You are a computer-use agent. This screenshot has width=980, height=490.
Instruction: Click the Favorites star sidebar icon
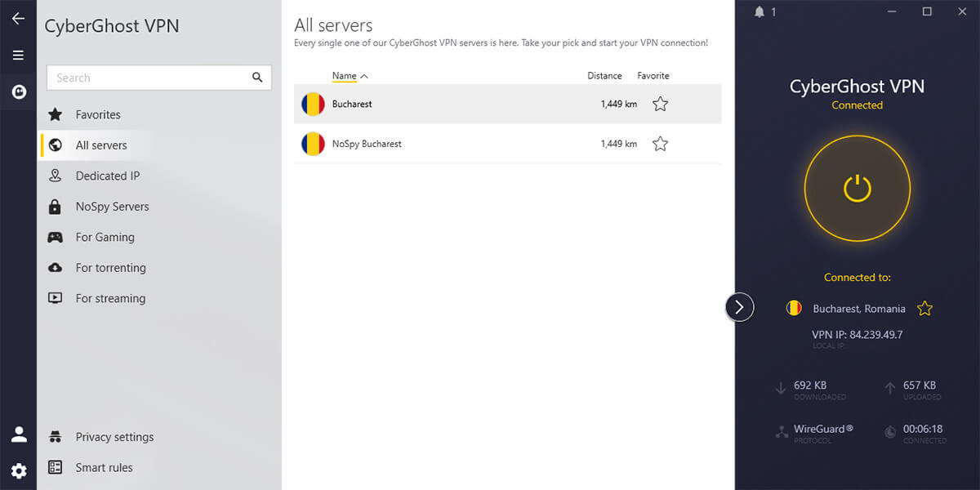click(56, 114)
